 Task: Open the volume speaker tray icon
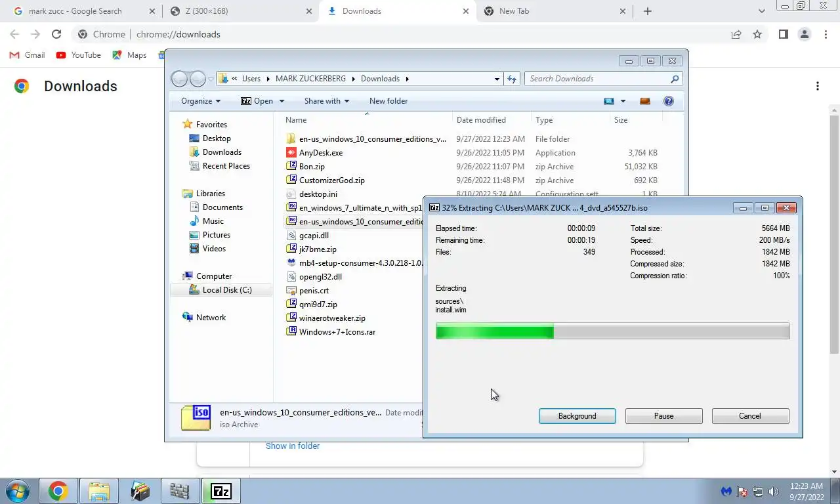click(x=774, y=492)
